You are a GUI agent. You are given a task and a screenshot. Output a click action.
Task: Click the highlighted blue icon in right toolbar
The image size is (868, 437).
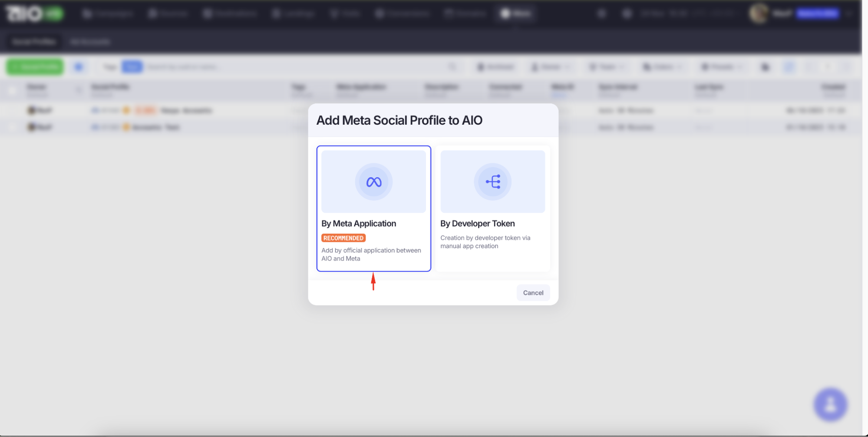coord(789,67)
